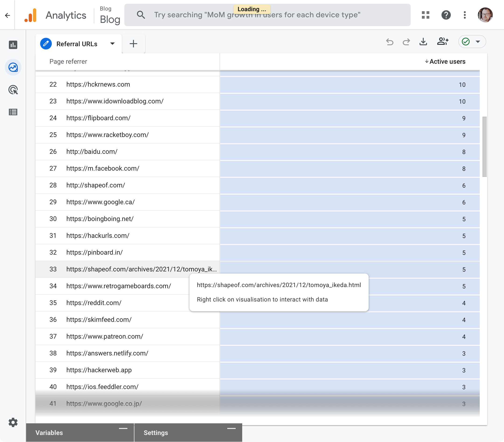Image resolution: width=504 pixels, height=442 pixels.
Task: Select row https://skimfeed.com/
Action: (x=257, y=319)
